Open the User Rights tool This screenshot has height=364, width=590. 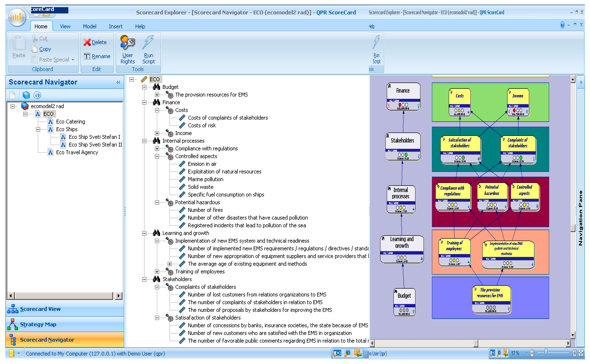coord(127,43)
